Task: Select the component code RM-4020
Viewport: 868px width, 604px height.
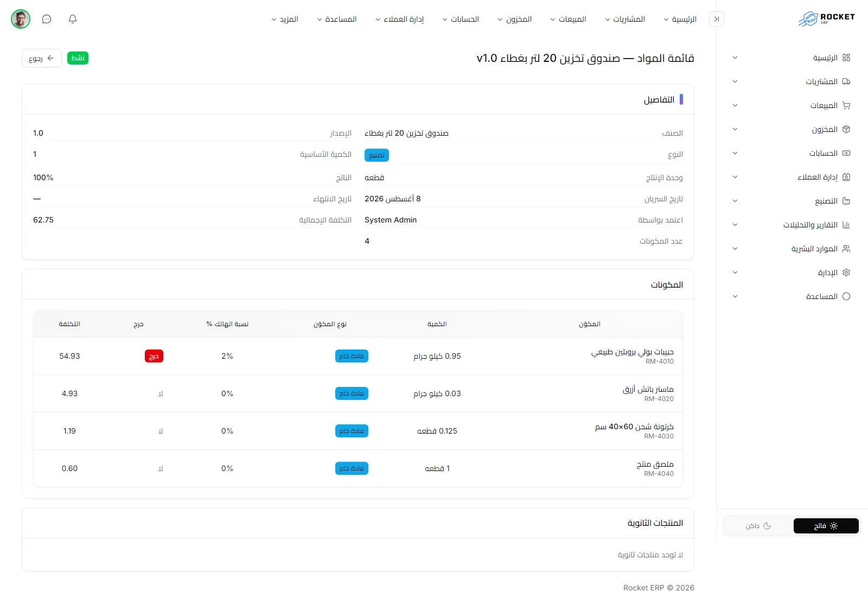Action: 659,399
